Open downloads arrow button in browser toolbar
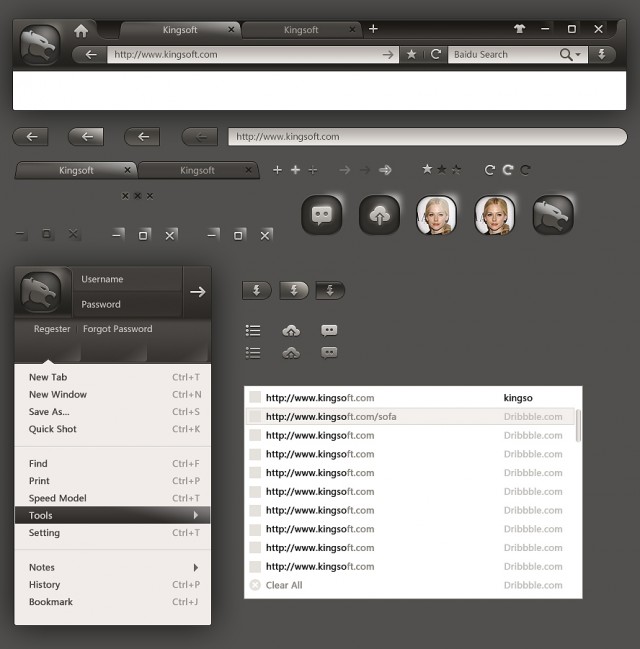The width and height of the screenshot is (640, 649). coord(602,54)
